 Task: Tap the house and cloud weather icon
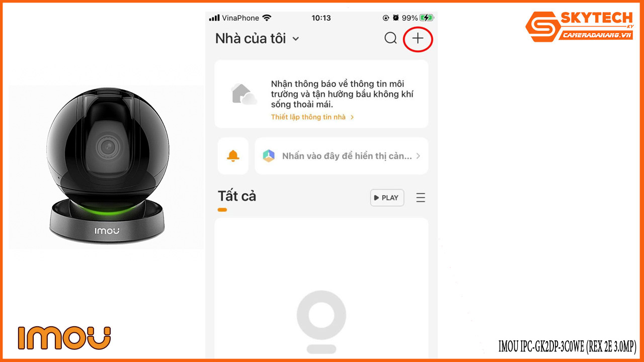click(244, 94)
